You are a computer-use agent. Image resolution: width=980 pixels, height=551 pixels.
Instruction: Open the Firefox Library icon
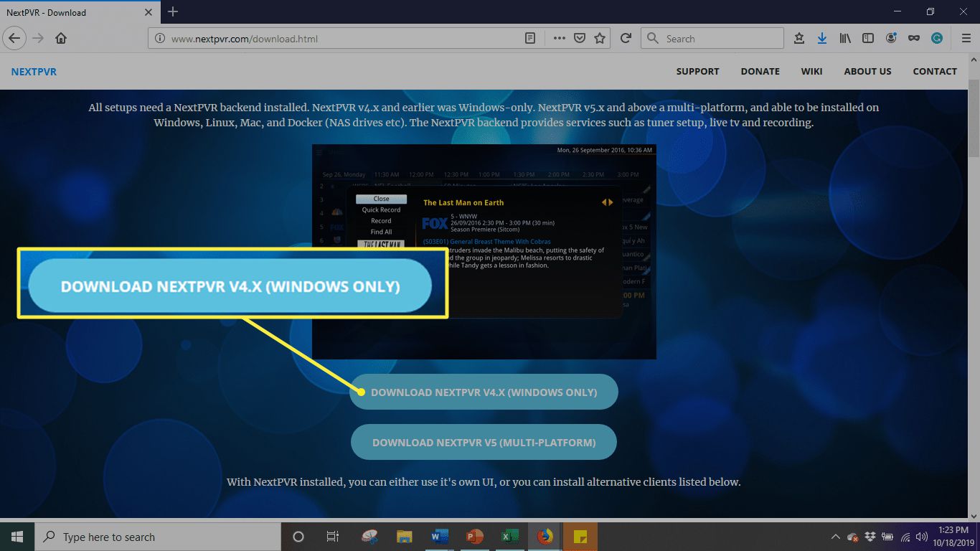pos(845,39)
